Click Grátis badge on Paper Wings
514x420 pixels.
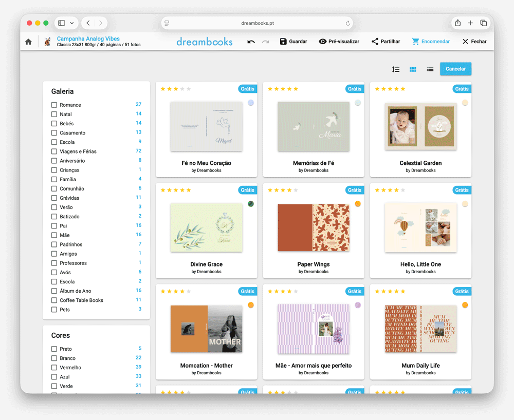click(x=355, y=190)
